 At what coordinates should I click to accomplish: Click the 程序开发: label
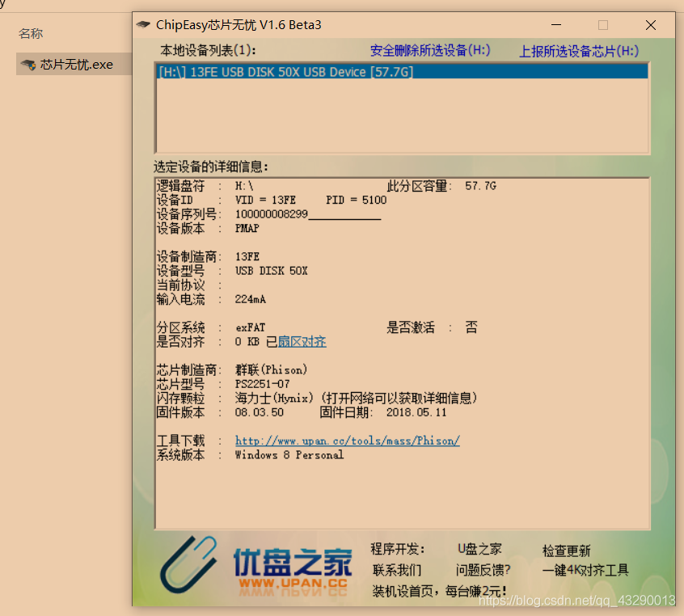pos(398,549)
